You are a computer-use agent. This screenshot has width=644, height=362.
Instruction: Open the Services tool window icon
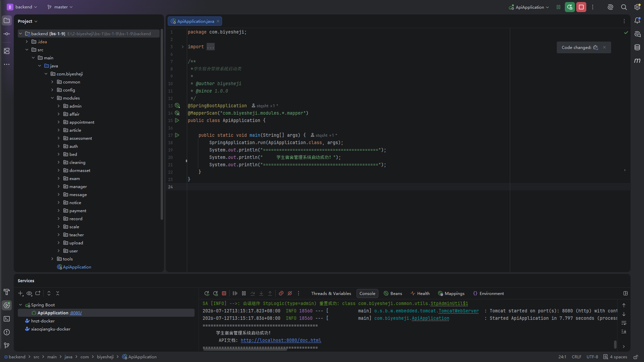(7, 305)
